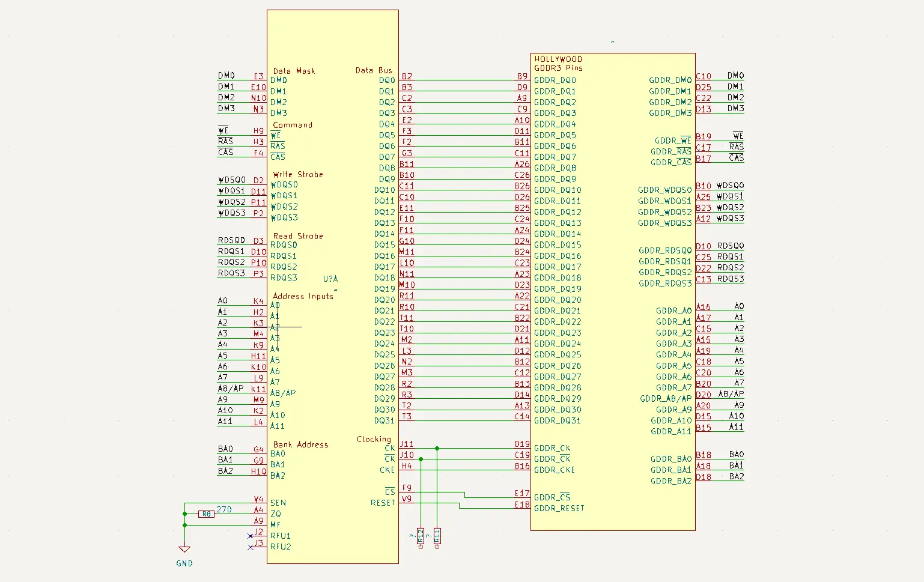924x582 pixels.
Task: Select the SEN pin name
Action: point(278,503)
